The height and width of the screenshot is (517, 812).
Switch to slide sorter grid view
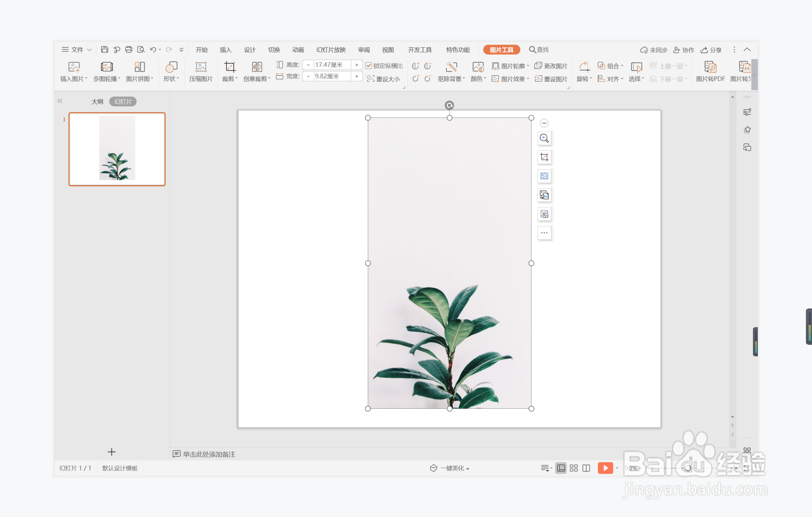[573, 468]
